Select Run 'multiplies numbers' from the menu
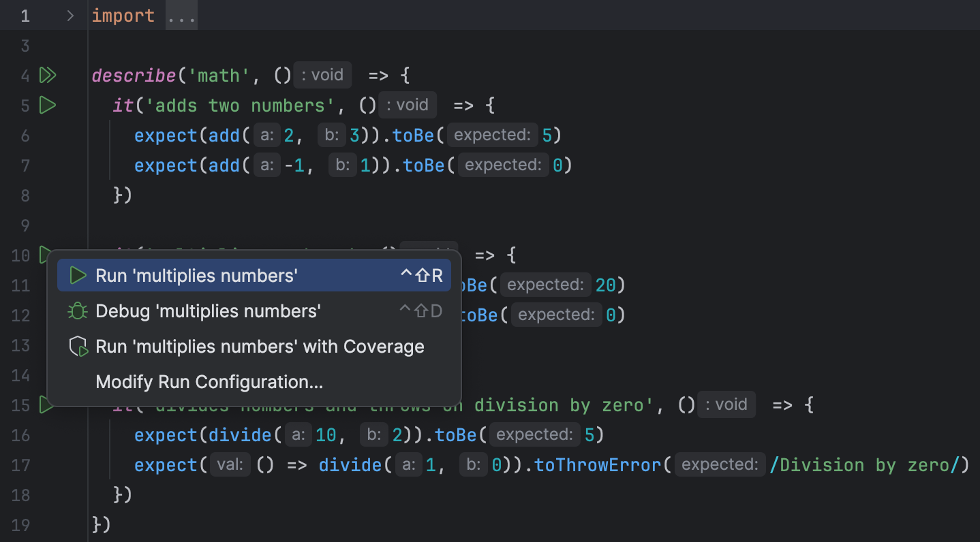Viewport: 980px width, 542px height. pyautogui.click(x=196, y=275)
